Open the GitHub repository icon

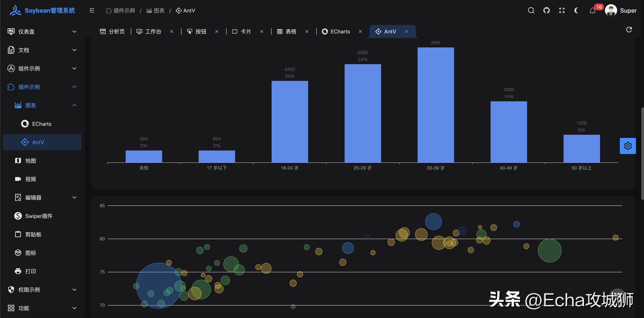click(547, 11)
